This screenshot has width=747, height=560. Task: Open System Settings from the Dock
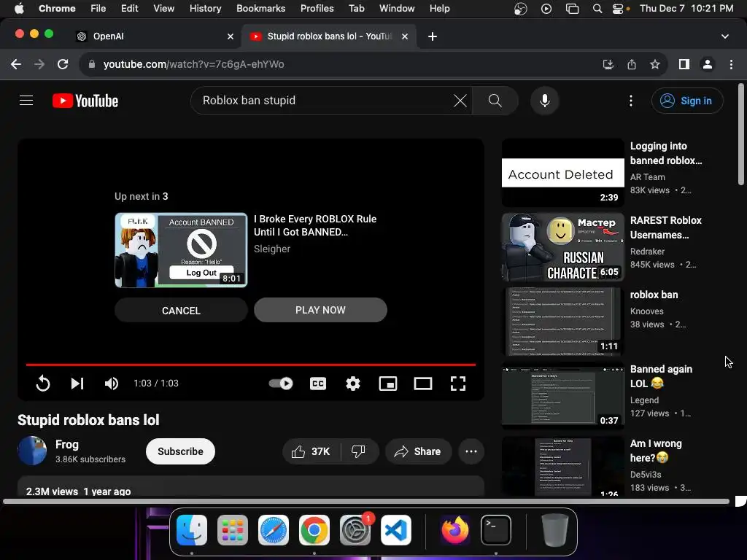point(355,530)
